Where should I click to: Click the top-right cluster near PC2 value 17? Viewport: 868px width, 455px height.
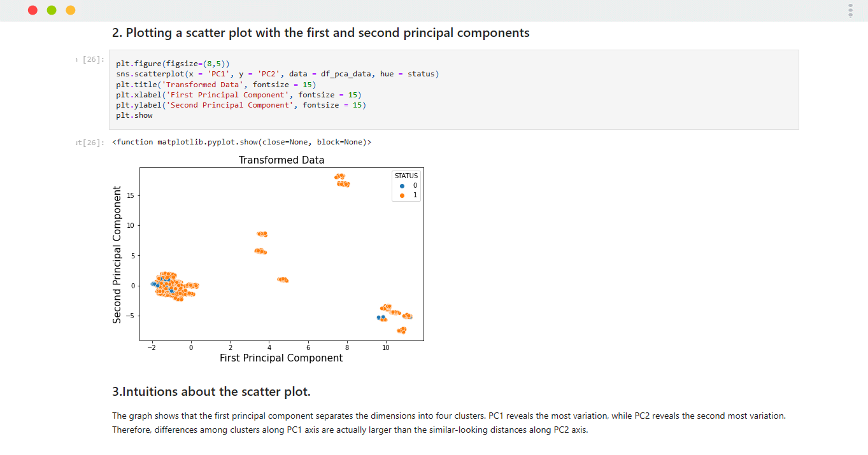pos(343,181)
